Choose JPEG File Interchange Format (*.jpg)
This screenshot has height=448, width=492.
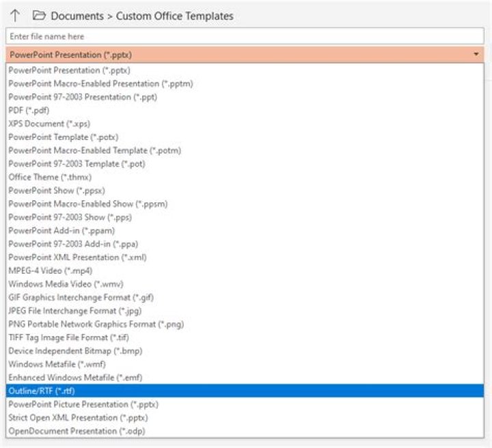tap(245, 311)
